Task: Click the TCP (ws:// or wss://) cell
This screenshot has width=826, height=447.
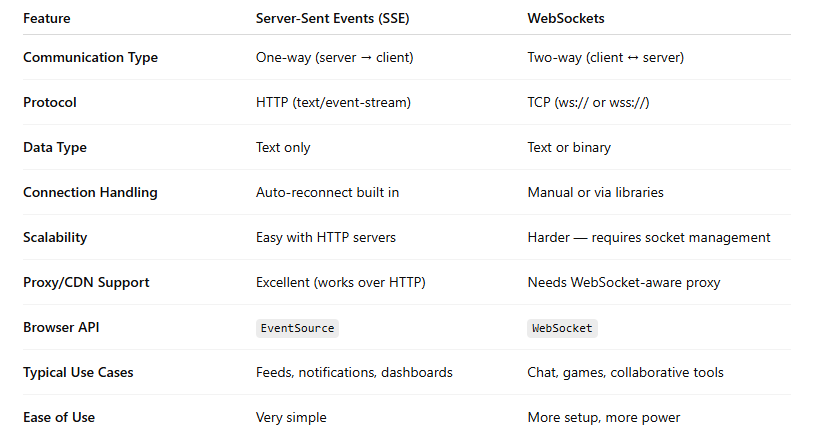Action: tap(588, 102)
